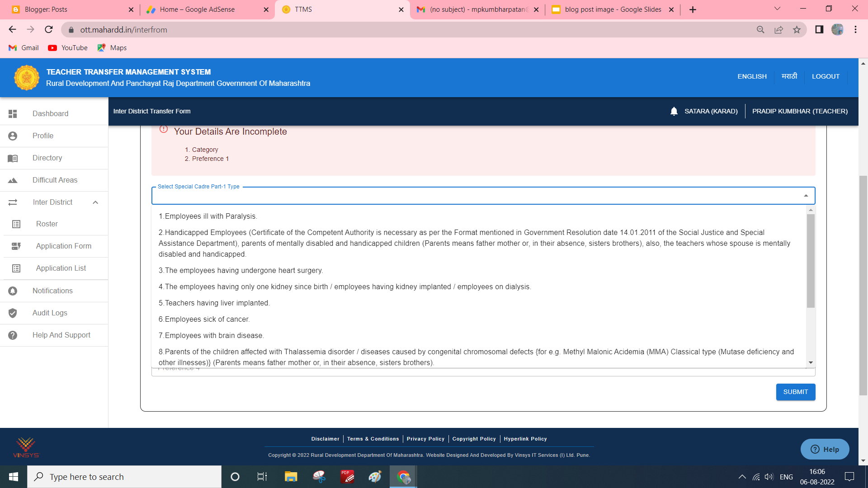The width and height of the screenshot is (868, 488).
Task: Open Application List menu item
Action: click(56, 268)
